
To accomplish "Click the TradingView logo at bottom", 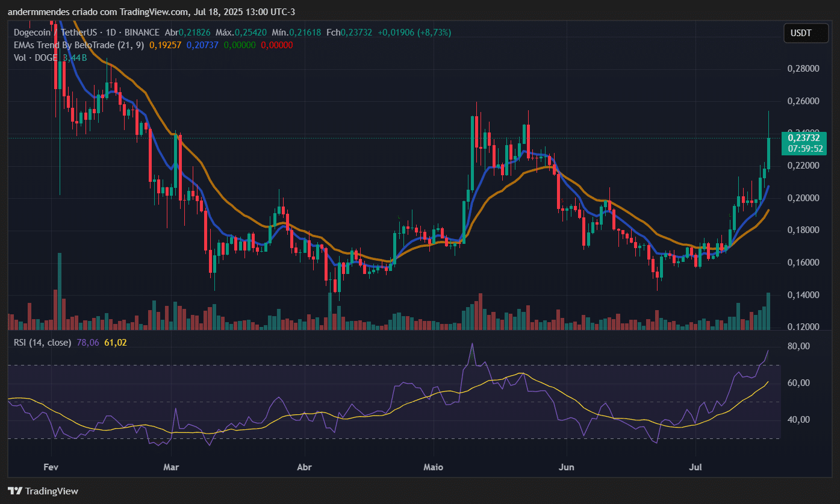I will pos(43,491).
